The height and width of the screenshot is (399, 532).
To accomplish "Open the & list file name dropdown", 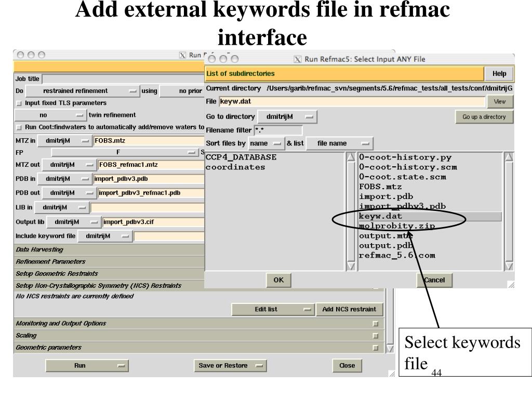I will point(340,143).
